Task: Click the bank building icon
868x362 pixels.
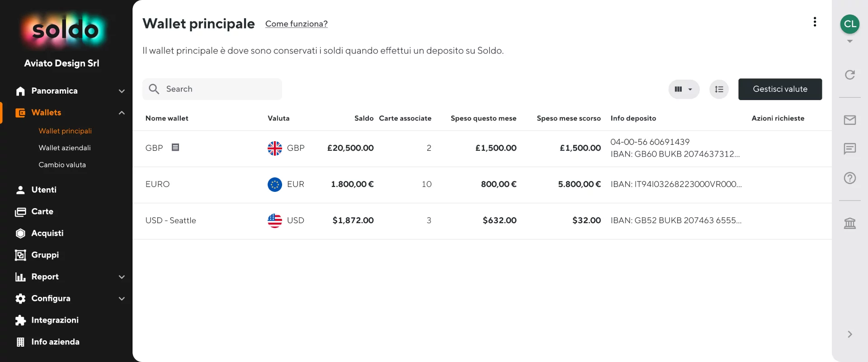Action: click(x=850, y=223)
